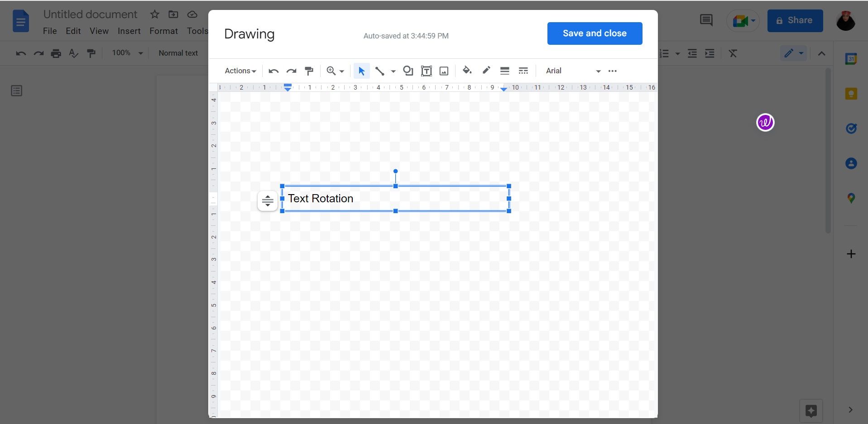The height and width of the screenshot is (424, 868).
Task: Click Increase indent icon
Action: [x=710, y=53]
